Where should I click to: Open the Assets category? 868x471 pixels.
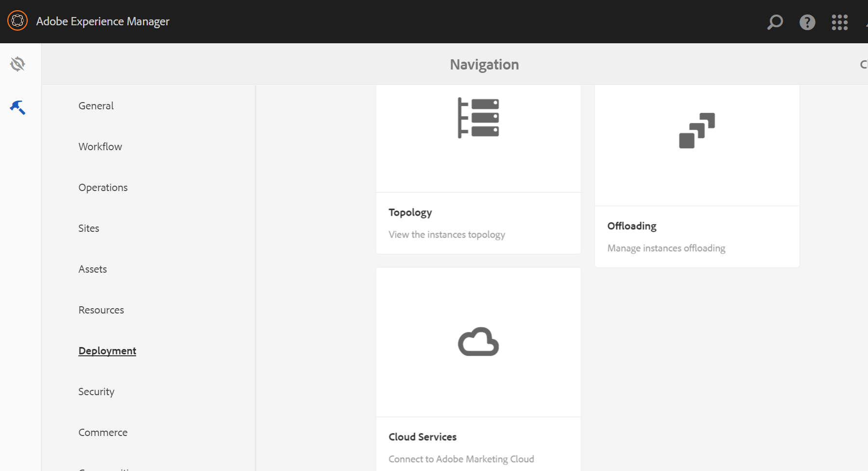pos(92,269)
